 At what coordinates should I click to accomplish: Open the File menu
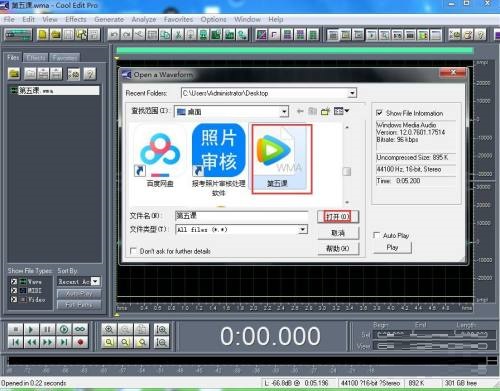[x=9, y=19]
